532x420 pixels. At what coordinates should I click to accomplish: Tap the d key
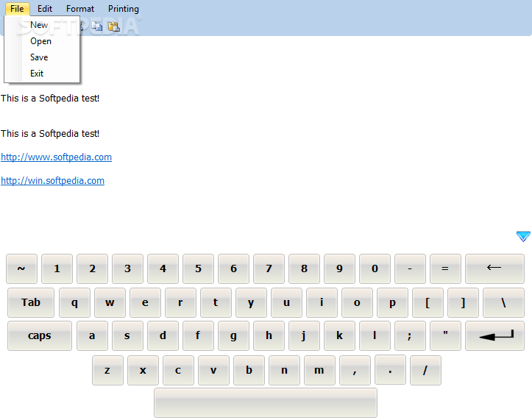tap(163, 335)
